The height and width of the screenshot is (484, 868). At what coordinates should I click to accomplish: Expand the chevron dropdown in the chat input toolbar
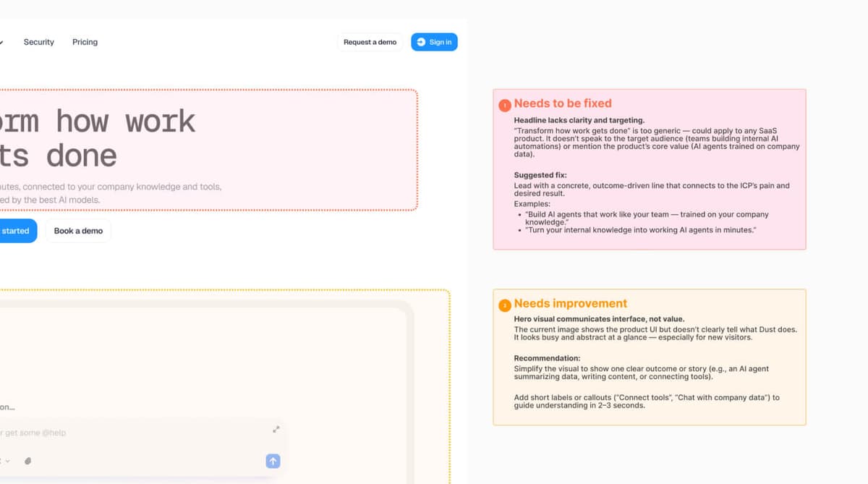pyautogui.click(x=7, y=461)
